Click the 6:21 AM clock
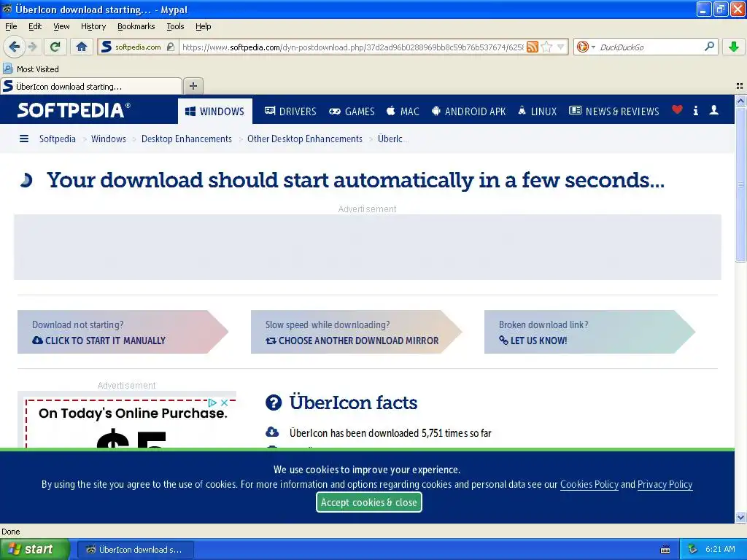Screen dimensions: 747x560 [720, 549]
